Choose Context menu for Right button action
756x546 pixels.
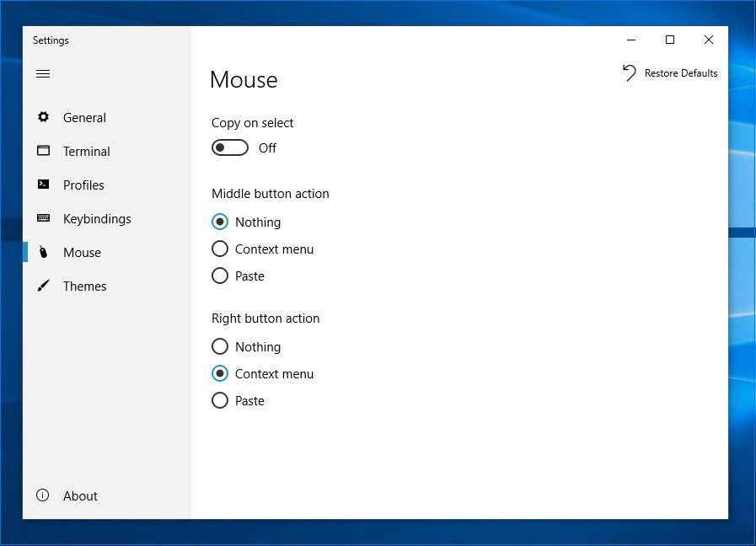[x=220, y=374]
